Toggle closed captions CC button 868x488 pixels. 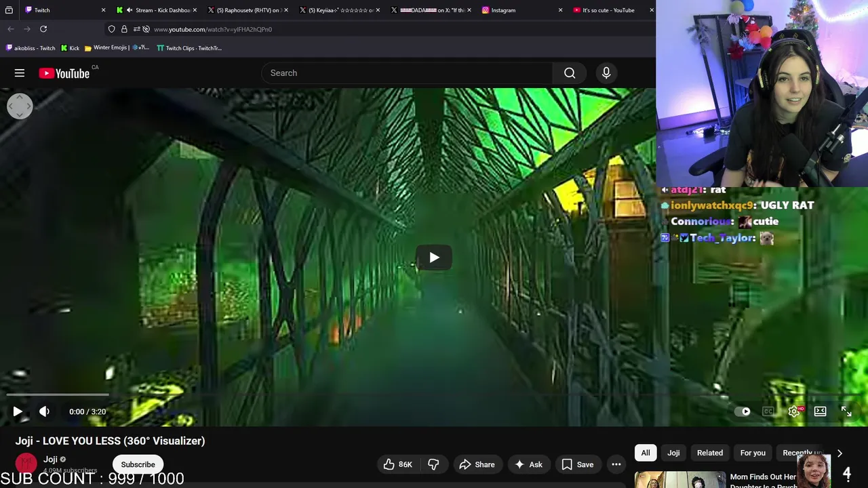768,411
